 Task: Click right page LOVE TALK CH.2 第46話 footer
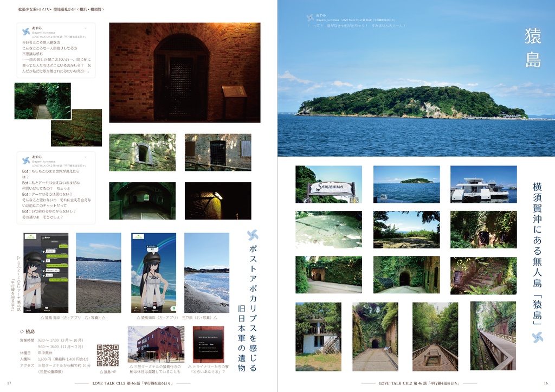(420, 383)
